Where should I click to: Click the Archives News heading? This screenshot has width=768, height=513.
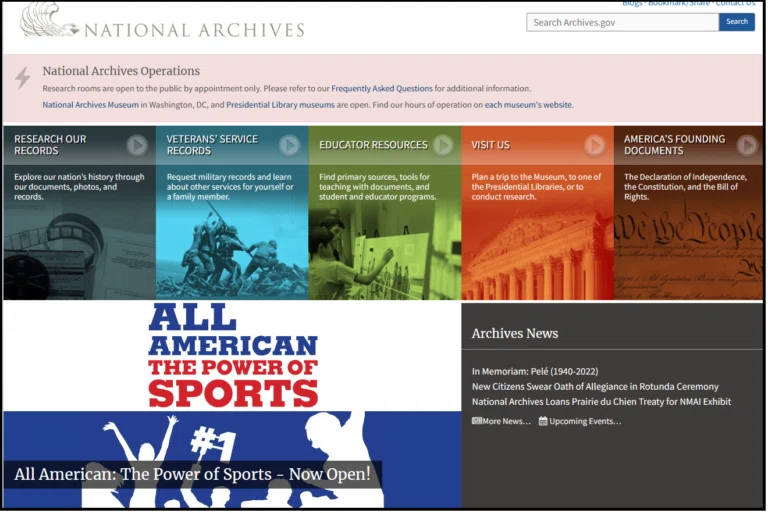[515, 334]
